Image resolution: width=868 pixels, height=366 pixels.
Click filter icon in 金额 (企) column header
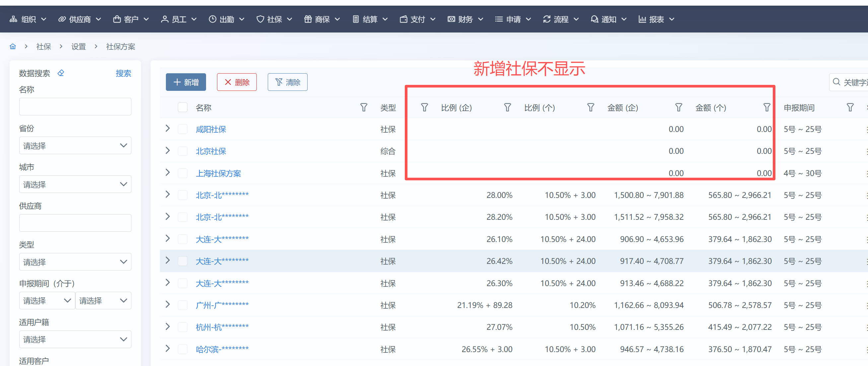678,107
